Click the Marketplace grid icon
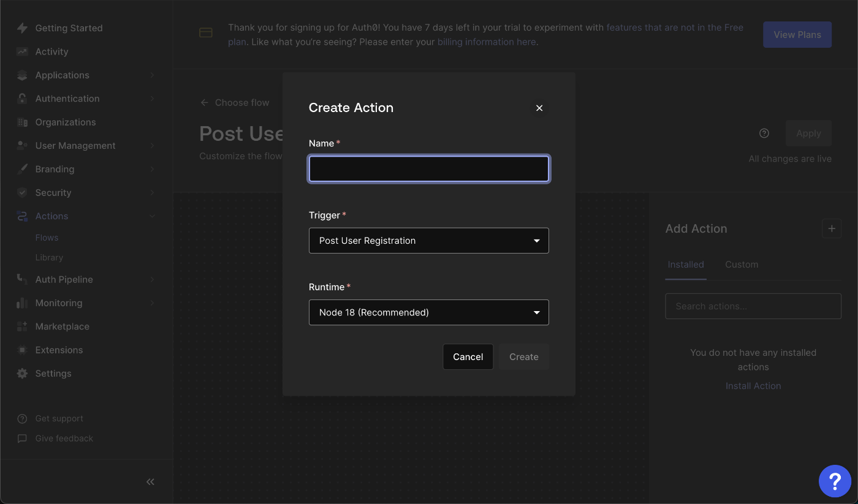The height and width of the screenshot is (504, 858). 22,326
